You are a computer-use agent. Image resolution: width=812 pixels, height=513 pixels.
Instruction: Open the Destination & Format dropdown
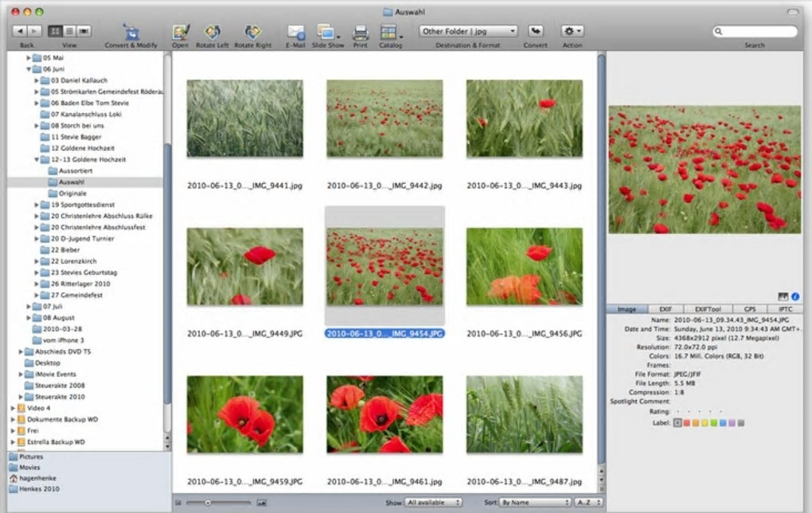pyautogui.click(x=468, y=31)
